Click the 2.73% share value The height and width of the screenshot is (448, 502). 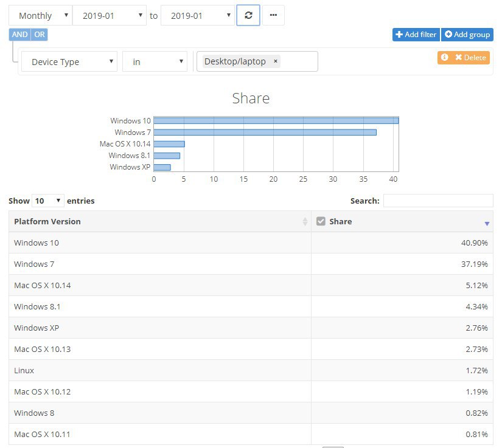pos(476,349)
